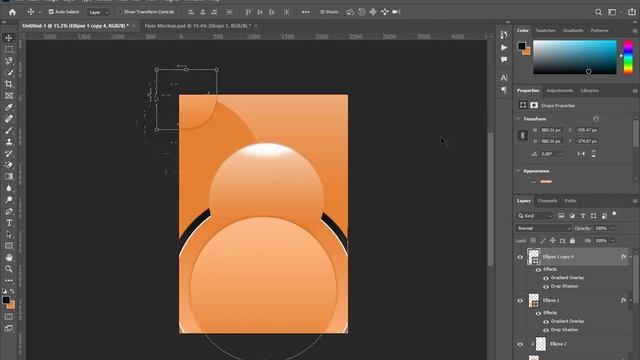Select the Rectangle shape tool
This screenshot has width=640, height=360.
pos(9,246)
